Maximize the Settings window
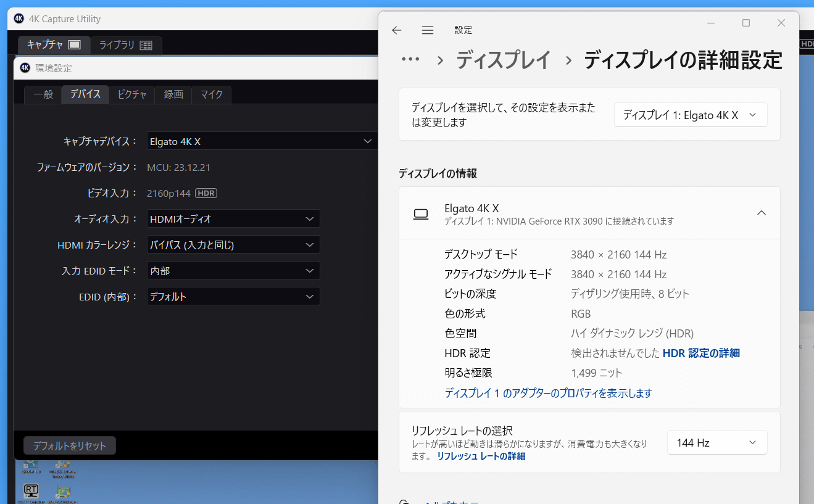The image size is (814, 504). point(746,23)
